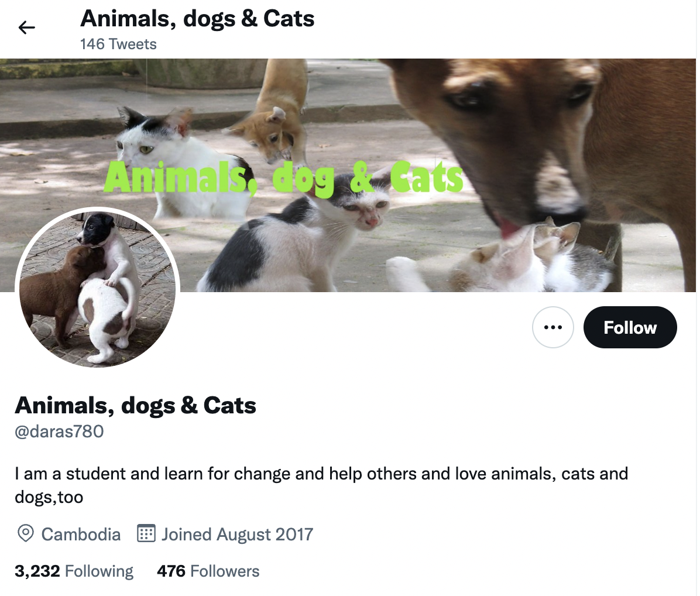Click the back arrow icon

26,28
